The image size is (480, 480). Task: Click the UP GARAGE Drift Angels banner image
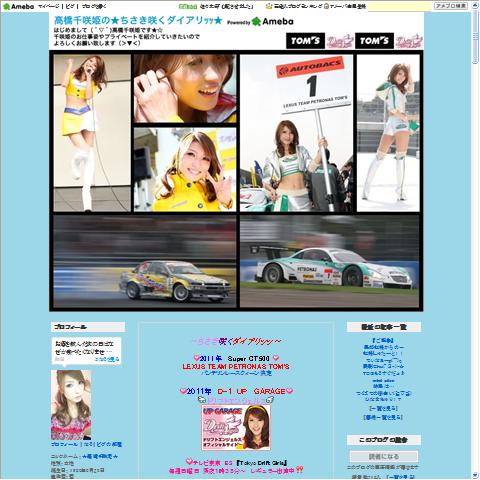[x=236, y=427]
